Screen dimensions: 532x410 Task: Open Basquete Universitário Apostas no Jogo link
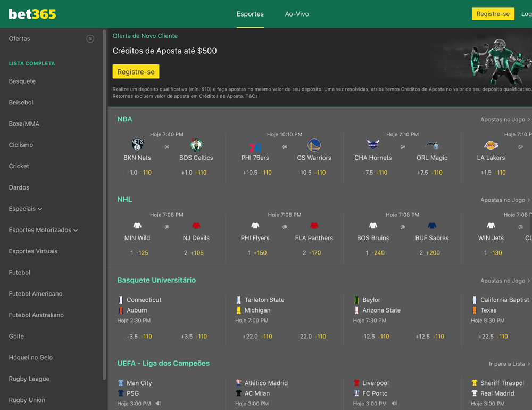click(505, 281)
